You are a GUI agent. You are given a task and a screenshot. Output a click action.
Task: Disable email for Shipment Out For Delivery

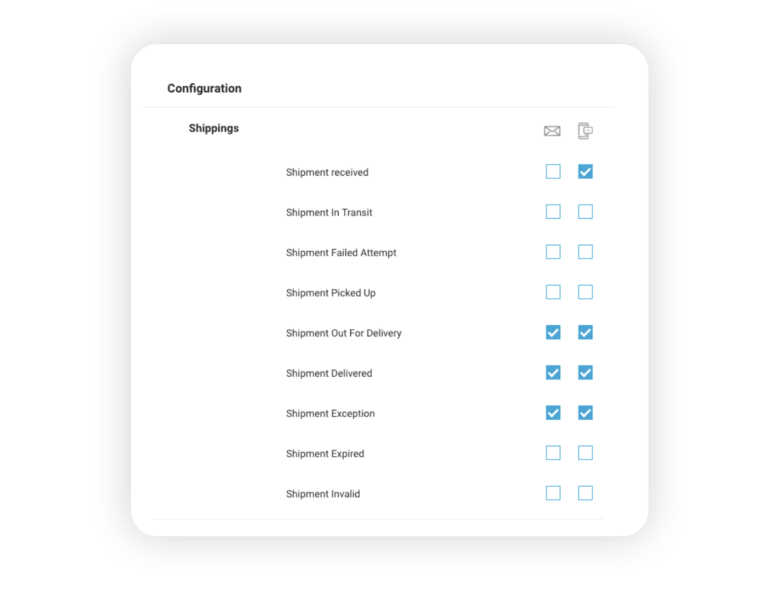[x=553, y=332]
